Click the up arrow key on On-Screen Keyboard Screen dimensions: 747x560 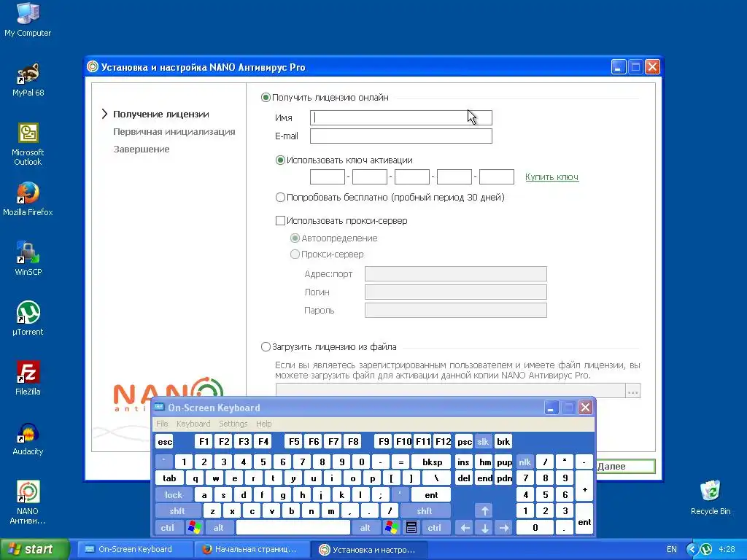(x=484, y=511)
